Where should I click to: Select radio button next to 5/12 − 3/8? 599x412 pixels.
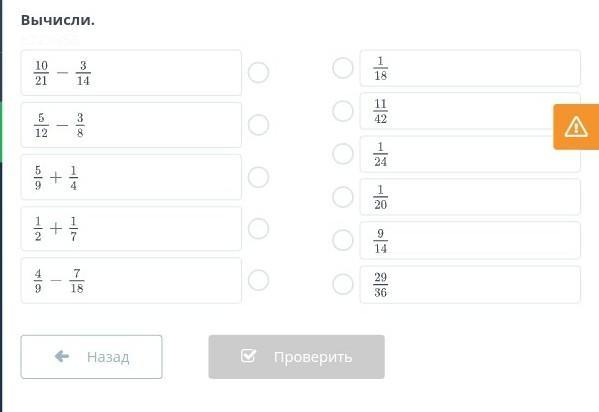[259, 125]
